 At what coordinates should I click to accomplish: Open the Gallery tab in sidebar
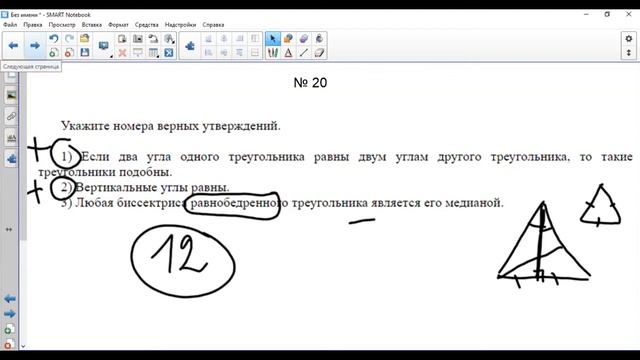point(11,96)
